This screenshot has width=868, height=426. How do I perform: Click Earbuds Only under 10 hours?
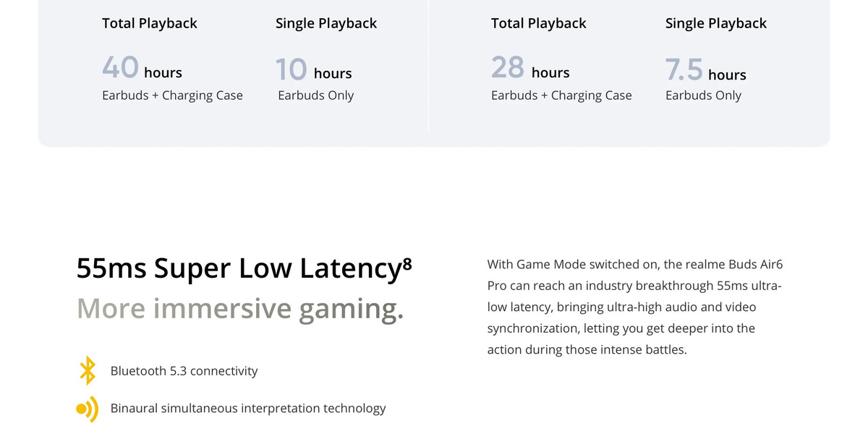[x=316, y=95]
